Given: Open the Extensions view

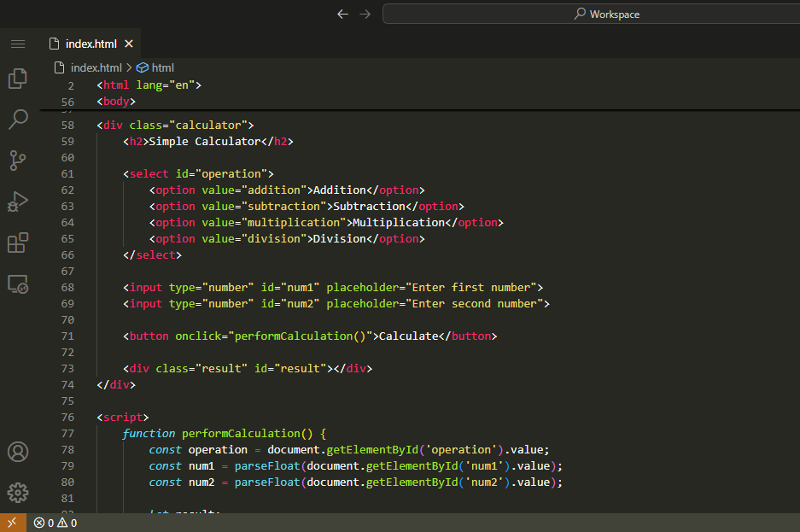Looking at the screenshot, I should 18,243.
